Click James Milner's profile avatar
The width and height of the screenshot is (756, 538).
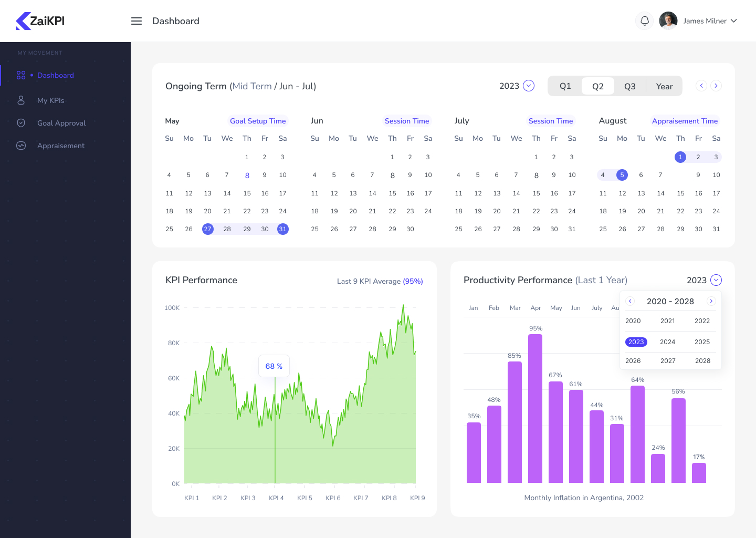point(668,20)
